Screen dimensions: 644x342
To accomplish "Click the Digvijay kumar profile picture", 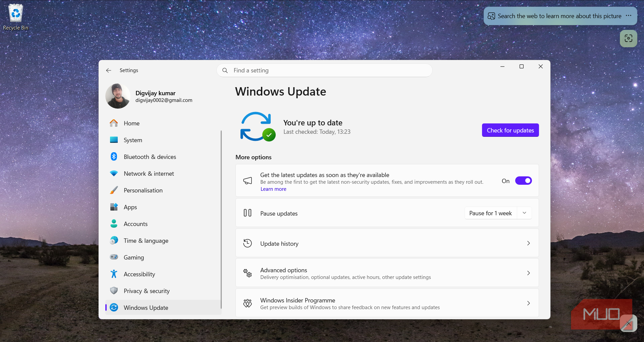I will 118,96.
